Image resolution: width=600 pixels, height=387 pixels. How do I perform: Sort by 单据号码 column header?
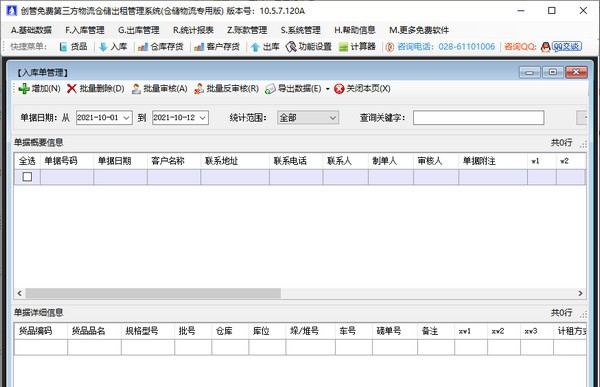67,161
